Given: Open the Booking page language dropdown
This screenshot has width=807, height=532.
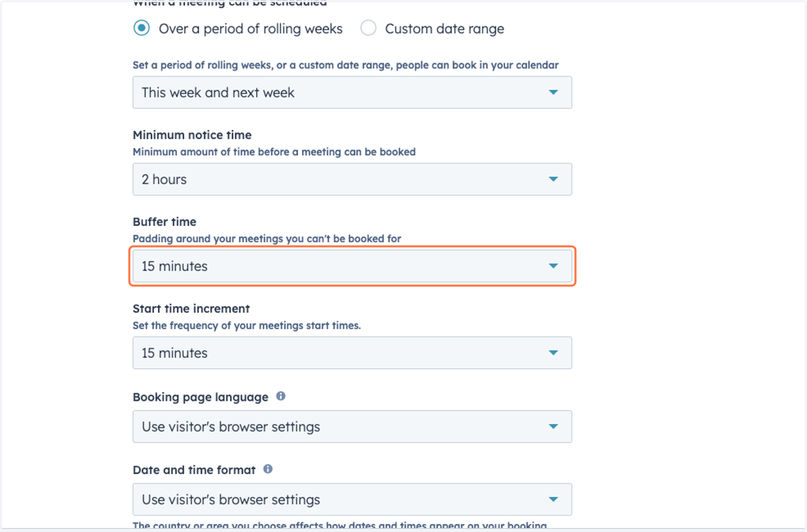Looking at the screenshot, I should pyautogui.click(x=352, y=426).
